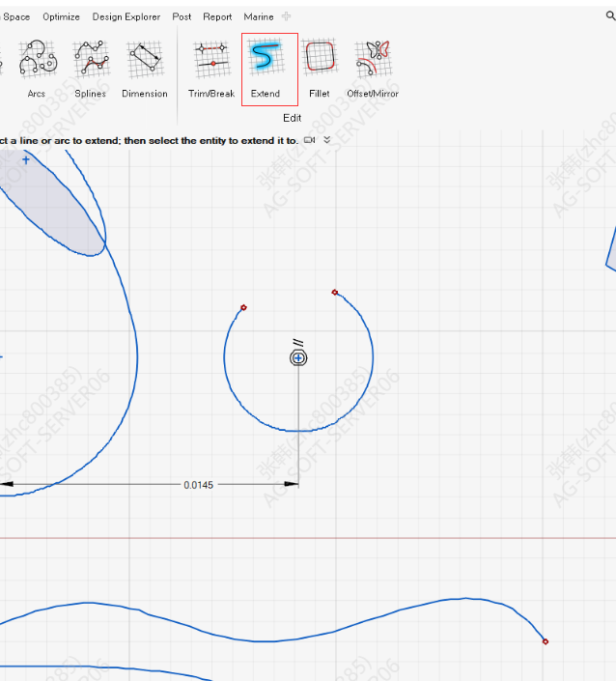
Task: Open the Report tab
Action: (217, 16)
